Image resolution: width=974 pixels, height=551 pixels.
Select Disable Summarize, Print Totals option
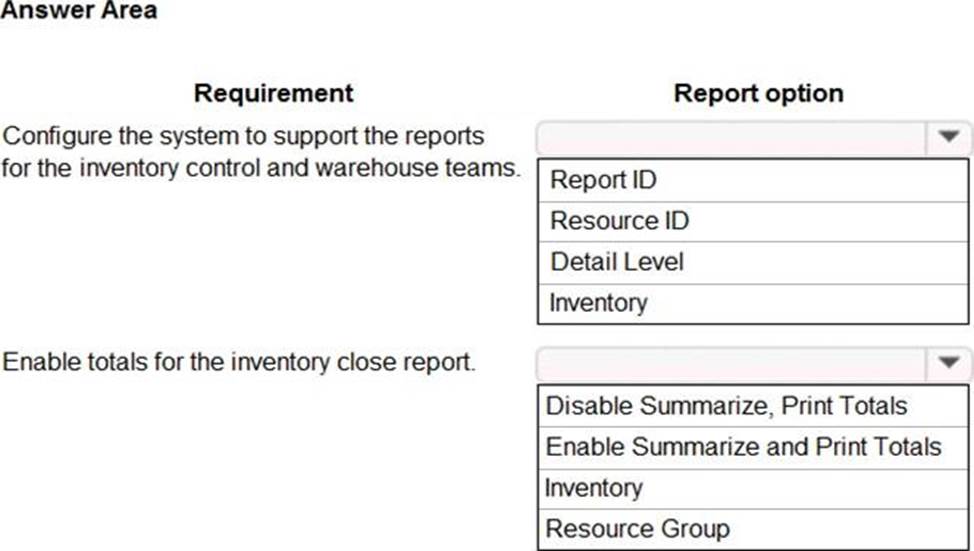726,406
